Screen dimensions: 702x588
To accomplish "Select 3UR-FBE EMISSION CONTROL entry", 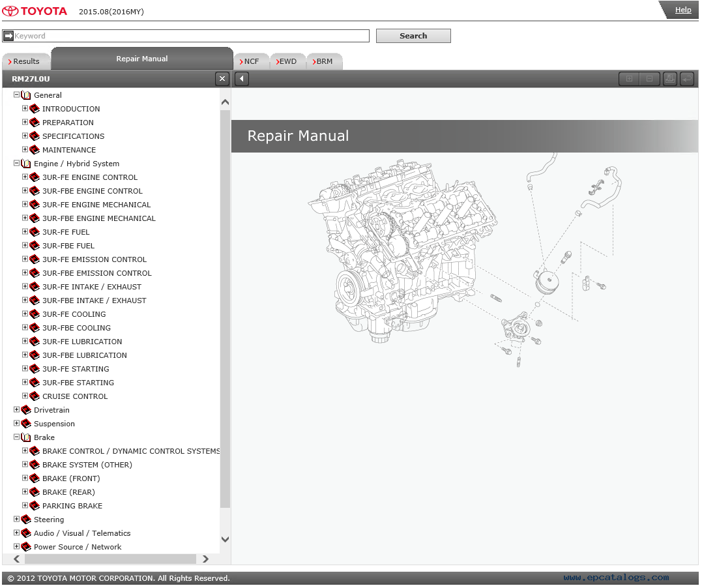I will tap(96, 272).
